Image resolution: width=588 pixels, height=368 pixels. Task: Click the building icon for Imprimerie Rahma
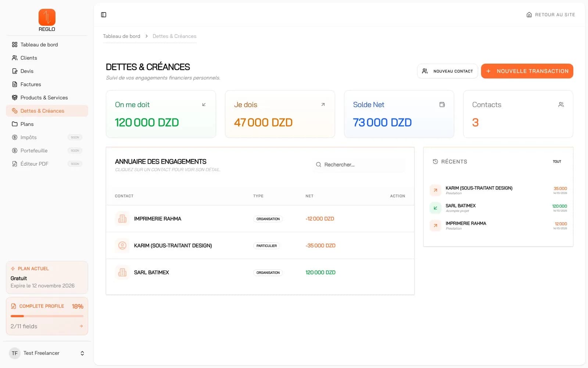coord(122,219)
